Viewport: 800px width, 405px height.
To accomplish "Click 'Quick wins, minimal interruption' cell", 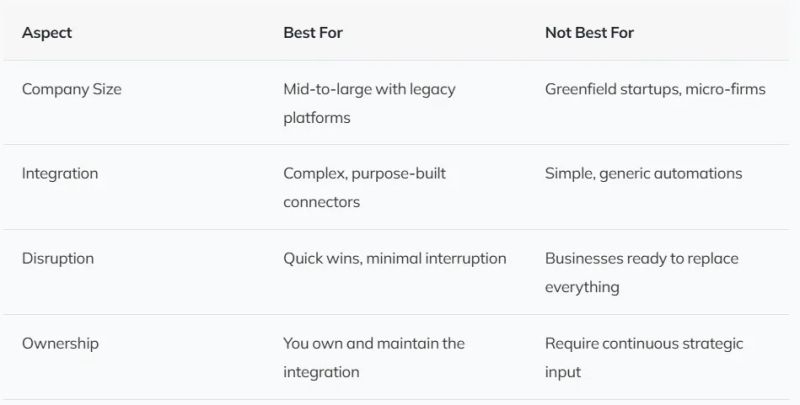I will (395, 258).
